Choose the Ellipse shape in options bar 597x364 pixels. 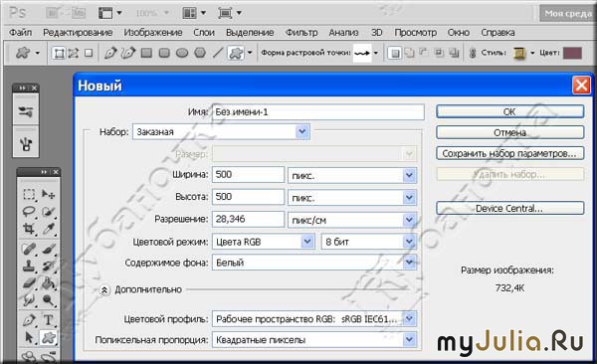(182, 53)
